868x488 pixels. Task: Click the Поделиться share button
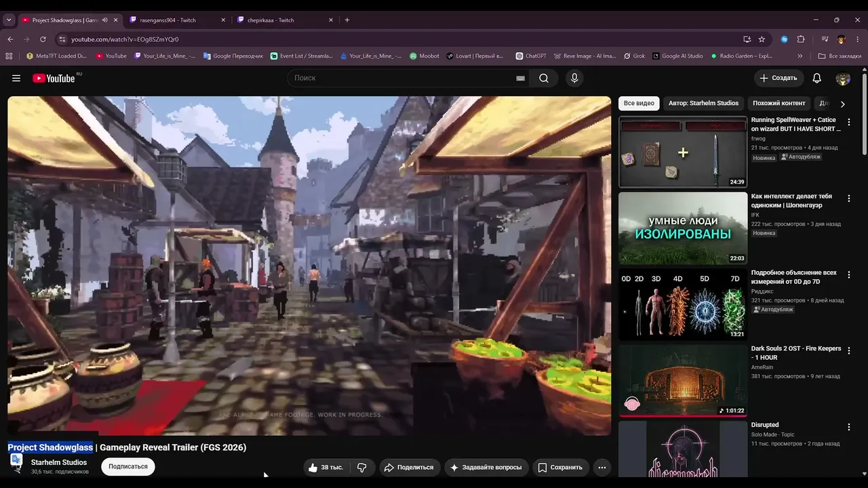pos(409,467)
